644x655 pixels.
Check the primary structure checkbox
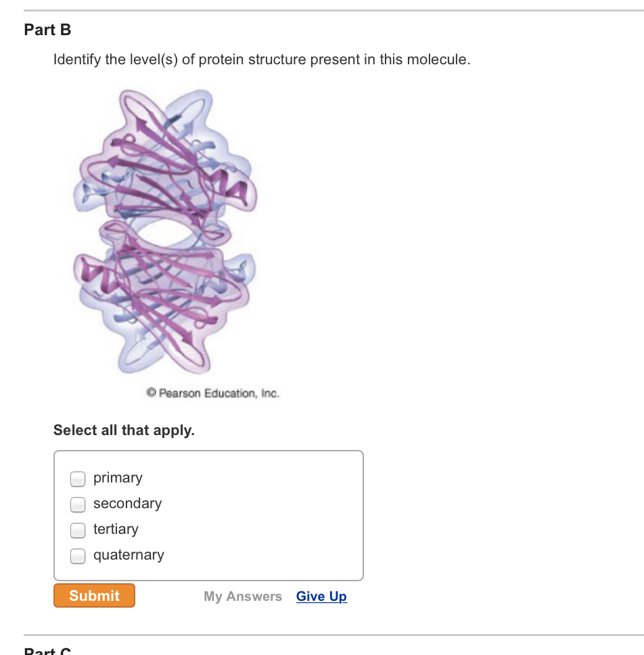click(78, 478)
